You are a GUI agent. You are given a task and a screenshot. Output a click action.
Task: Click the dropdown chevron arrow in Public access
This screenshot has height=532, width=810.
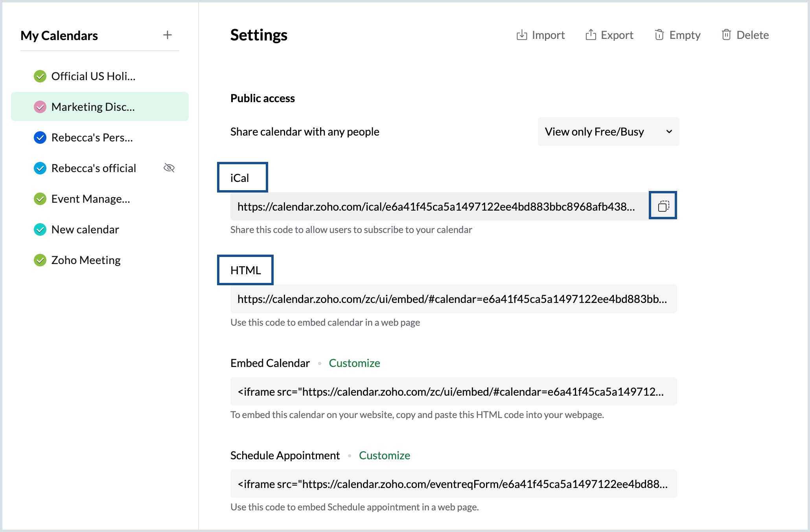tap(669, 132)
